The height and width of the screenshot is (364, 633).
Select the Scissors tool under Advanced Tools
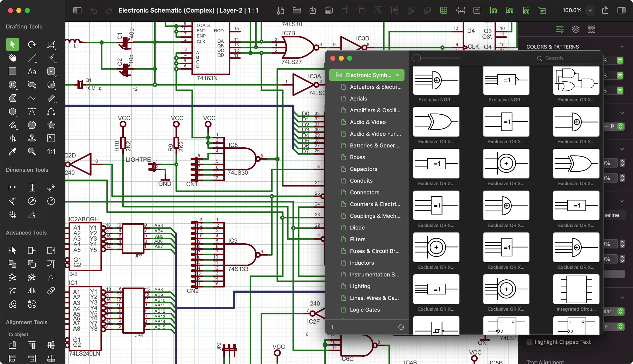click(12, 277)
